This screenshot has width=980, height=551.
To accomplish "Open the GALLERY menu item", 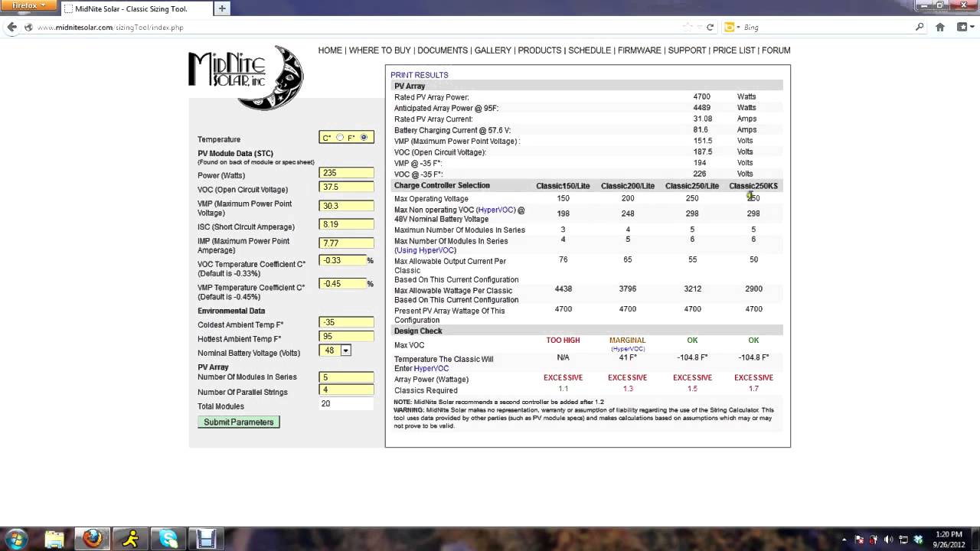I will 492,51.
